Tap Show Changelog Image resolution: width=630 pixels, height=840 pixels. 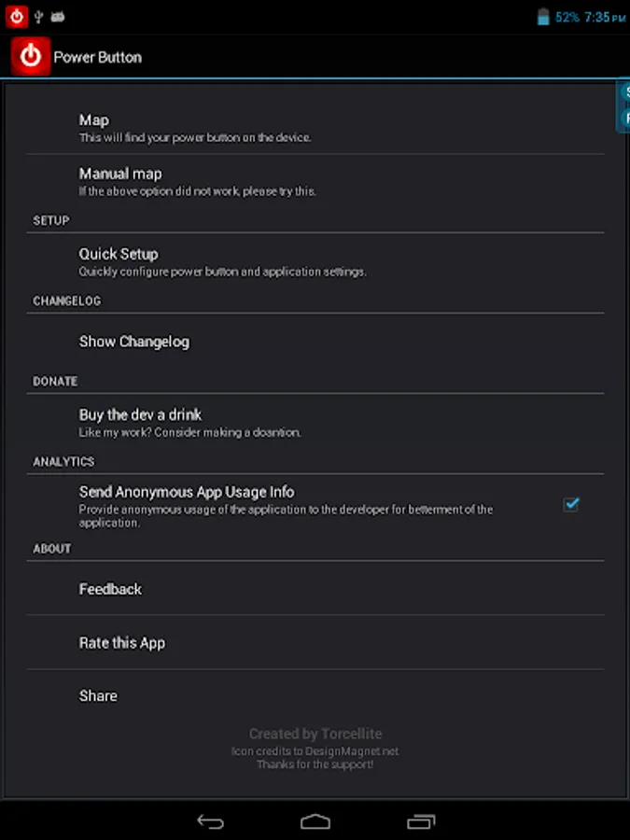(x=315, y=342)
